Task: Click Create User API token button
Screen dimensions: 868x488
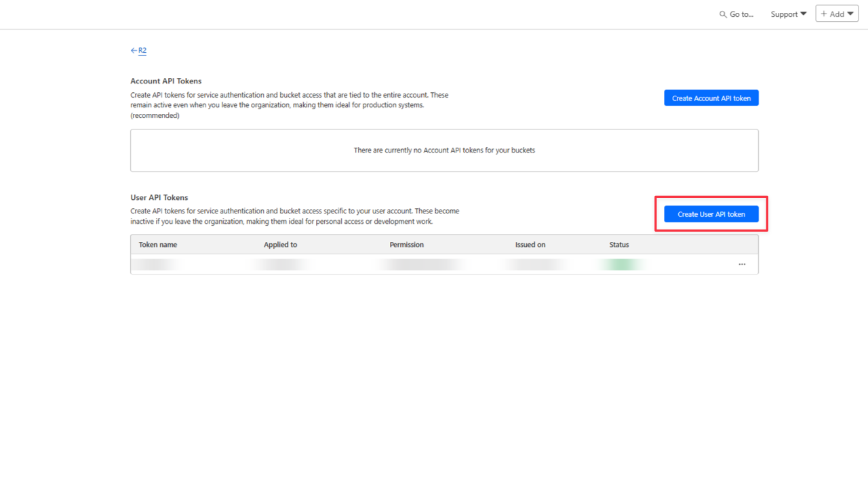Action: (711, 214)
